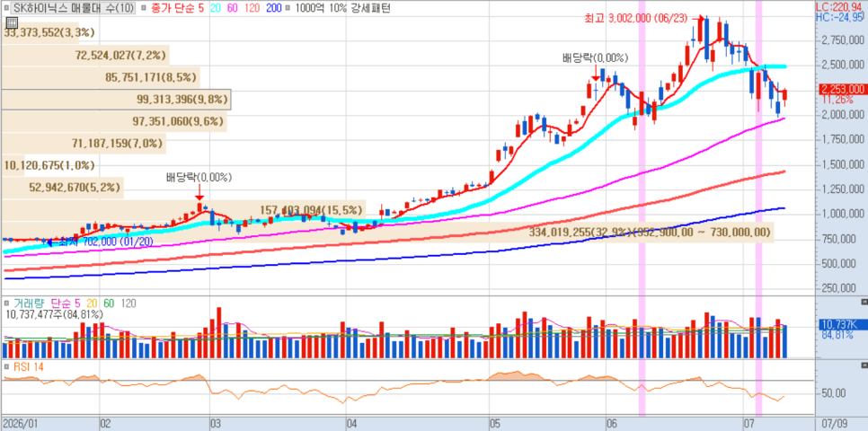868x431 pixels.
Task: Click the 1,000,000 price axis level
Action: [841, 214]
